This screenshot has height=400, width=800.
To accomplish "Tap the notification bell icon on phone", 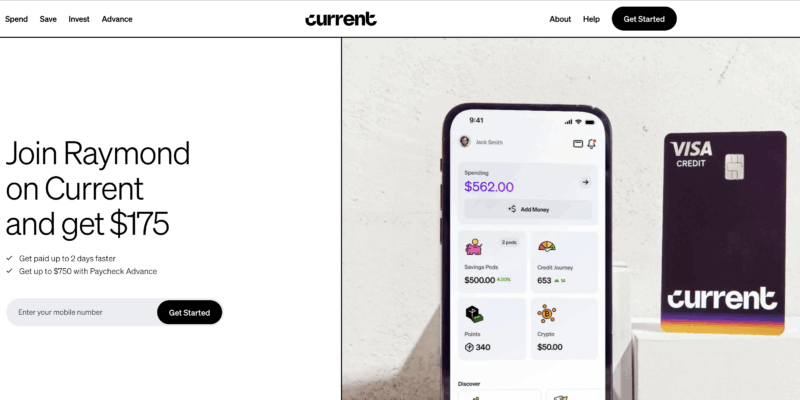I will pyautogui.click(x=591, y=143).
